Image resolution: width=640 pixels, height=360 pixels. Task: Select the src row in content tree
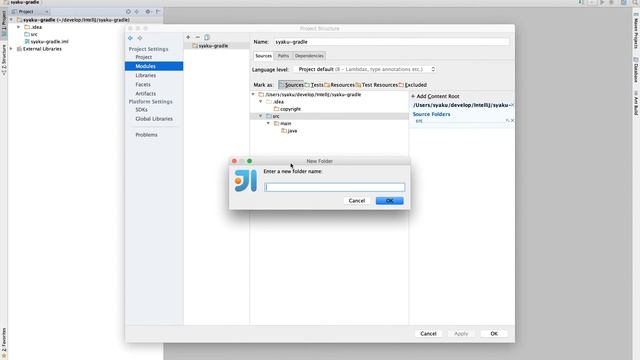tap(329, 116)
